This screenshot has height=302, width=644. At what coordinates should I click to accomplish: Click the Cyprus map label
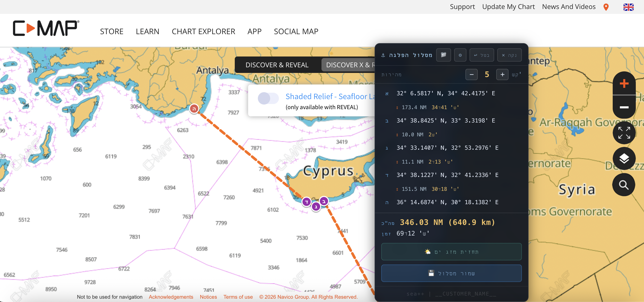328,171
